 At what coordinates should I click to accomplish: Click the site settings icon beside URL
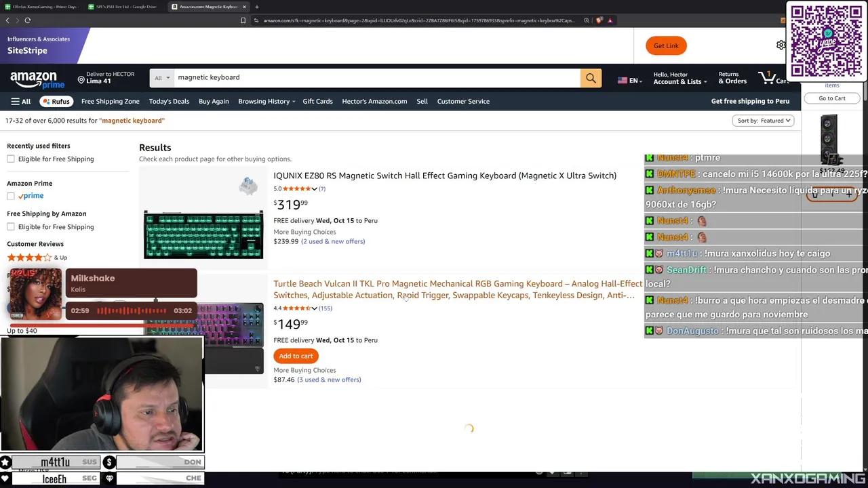pos(256,20)
